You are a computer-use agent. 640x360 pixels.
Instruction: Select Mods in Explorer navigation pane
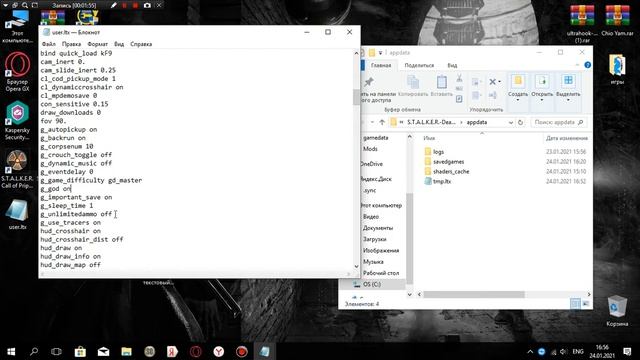click(x=370, y=149)
